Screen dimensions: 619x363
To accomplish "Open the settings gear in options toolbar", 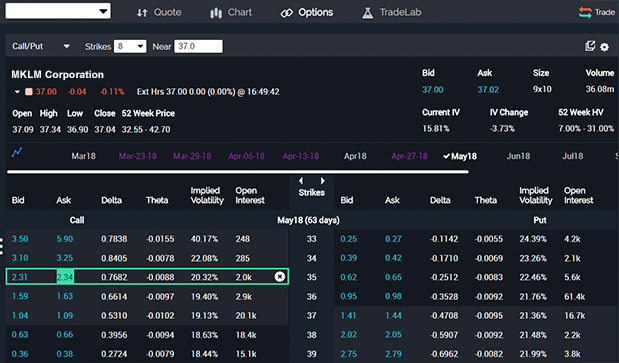I will pyautogui.click(x=604, y=47).
